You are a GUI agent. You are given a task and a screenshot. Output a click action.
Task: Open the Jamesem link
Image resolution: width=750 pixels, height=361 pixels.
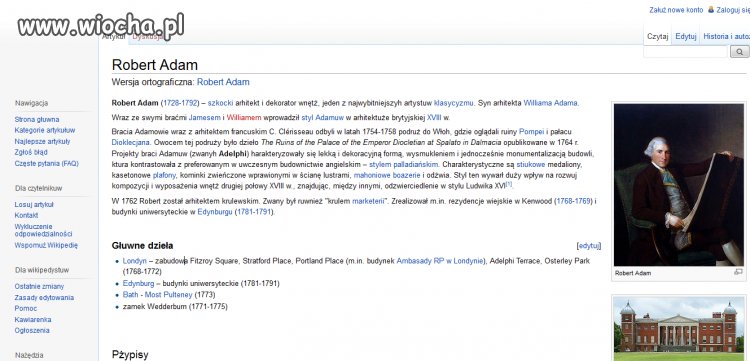[205, 118]
